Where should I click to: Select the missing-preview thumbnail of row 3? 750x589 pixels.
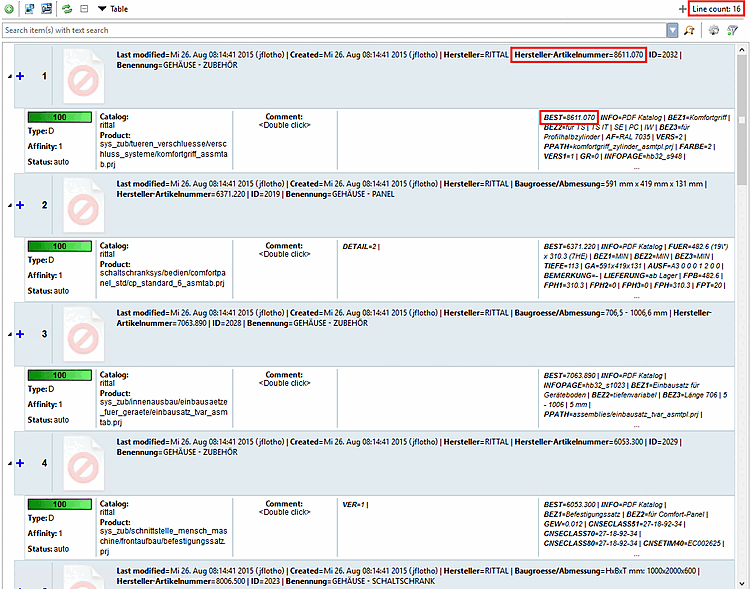(84, 334)
